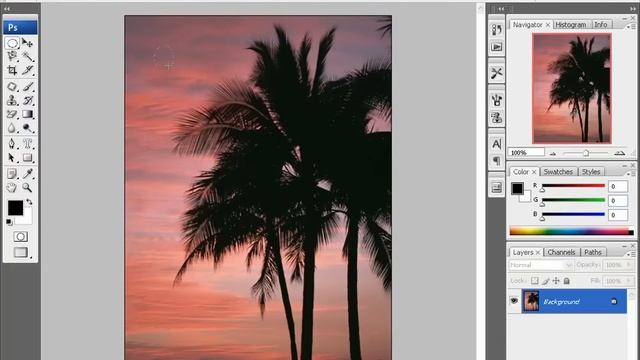The height and width of the screenshot is (360, 640).
Task: Expand the icon dock with double-arrow
Action: click(501, 8)
